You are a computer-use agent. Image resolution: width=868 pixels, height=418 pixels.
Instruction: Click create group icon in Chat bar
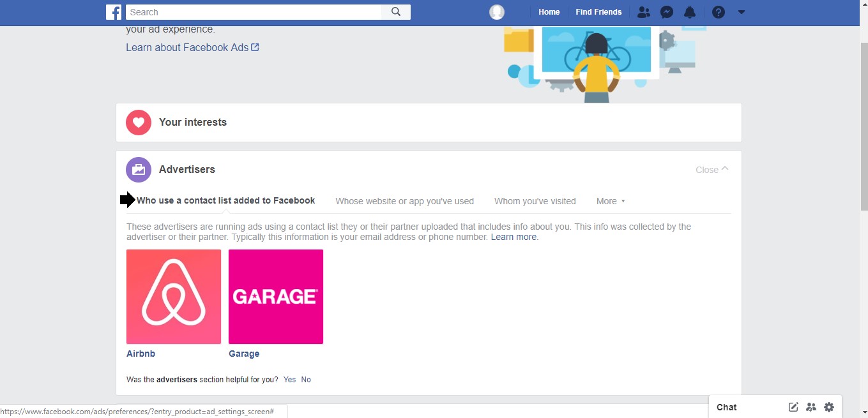click(x=811, y=407)
